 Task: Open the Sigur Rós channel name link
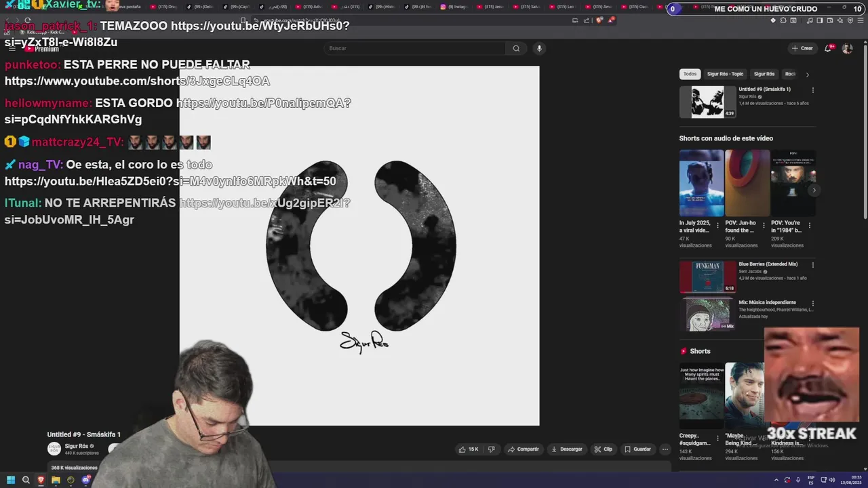click(76, 446)
